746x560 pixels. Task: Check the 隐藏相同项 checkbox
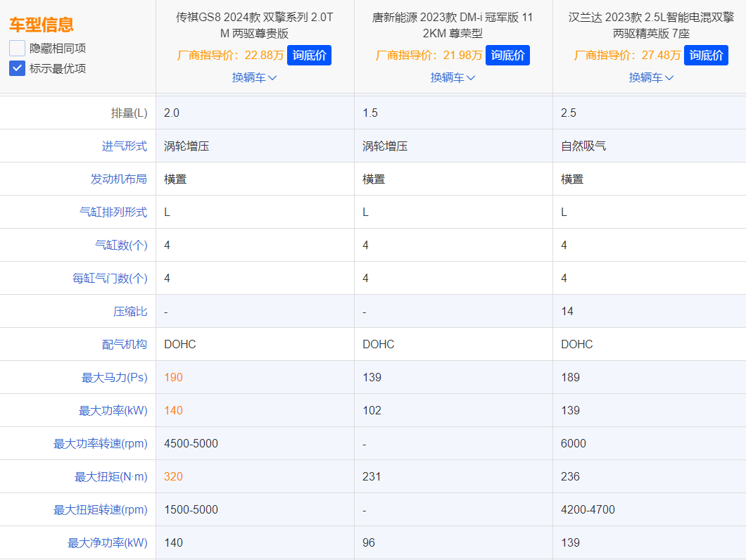[x=16, y=46]
